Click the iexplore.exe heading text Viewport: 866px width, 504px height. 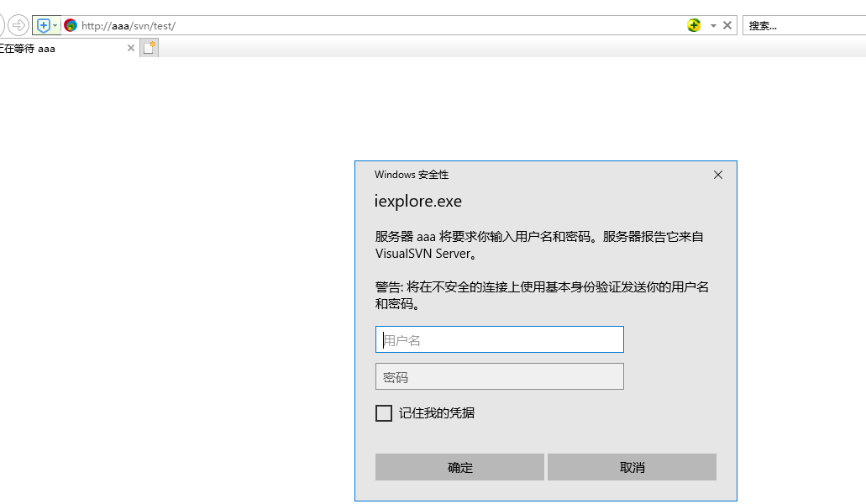pyautogui.click(x=418, y=202)
